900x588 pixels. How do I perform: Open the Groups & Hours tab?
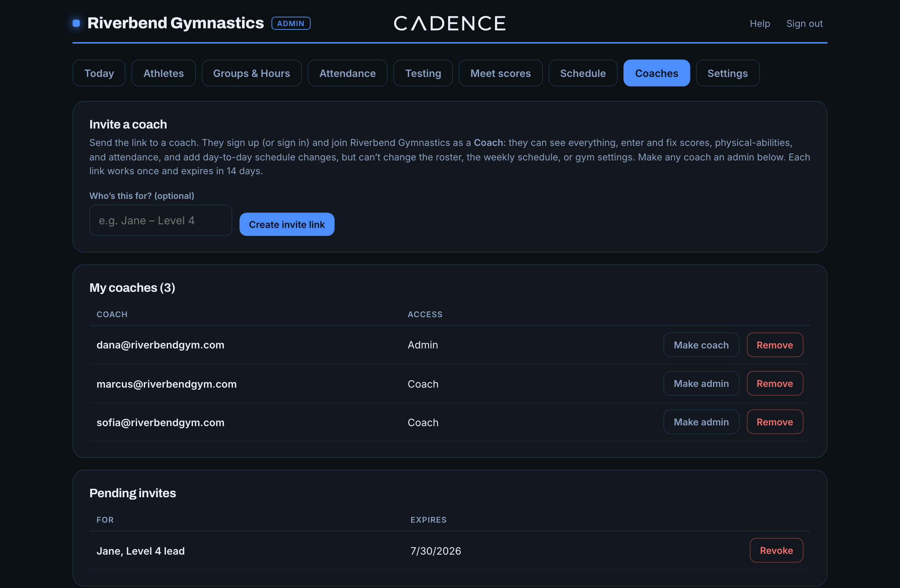pos(251,73)
